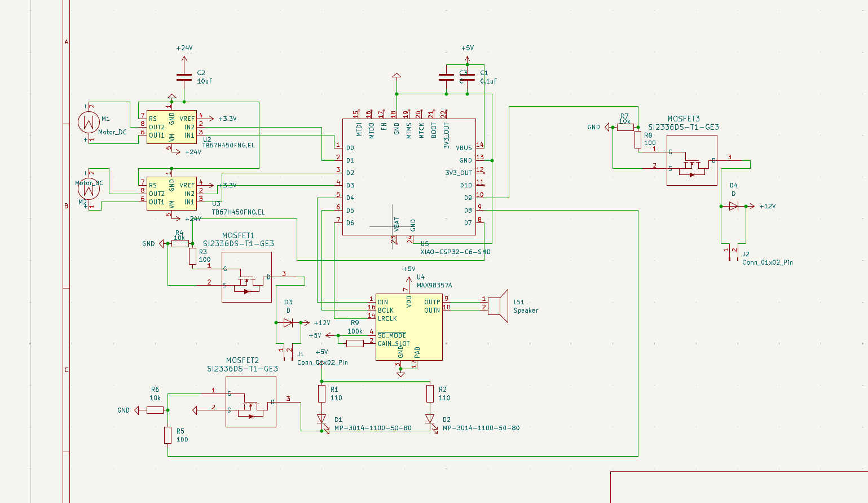Select the U2 TB67H450FNG driver chip

(171, 127)
